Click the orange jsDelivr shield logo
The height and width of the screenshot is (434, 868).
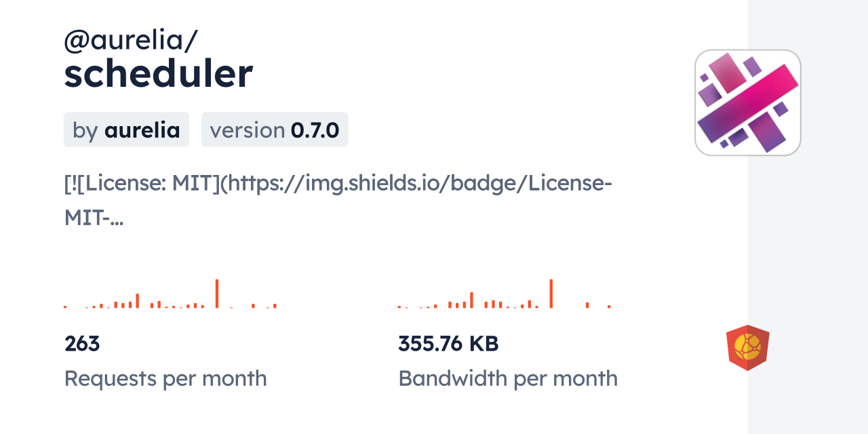pyautogui.click(x=747, y=348)
